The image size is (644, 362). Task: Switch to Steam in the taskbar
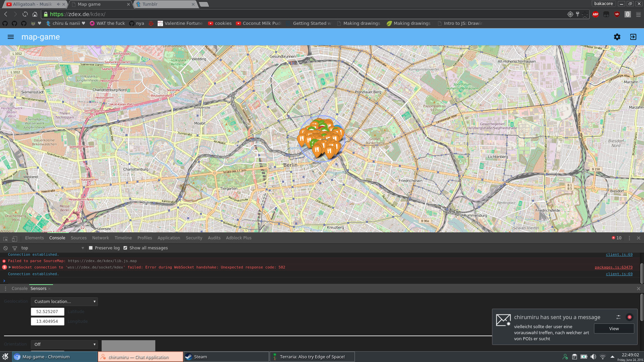coord(226,357)
